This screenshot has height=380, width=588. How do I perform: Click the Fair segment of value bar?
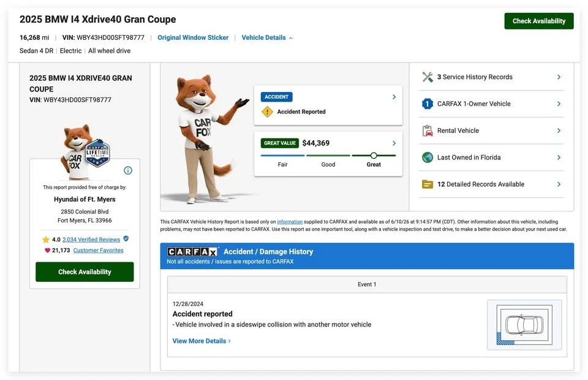tap(283, 155)
